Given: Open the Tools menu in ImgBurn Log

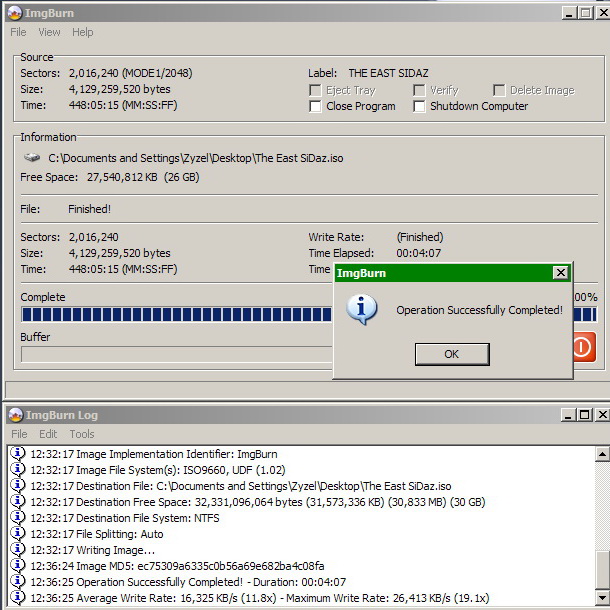Looking at the screenshot, I should click(82, 434).
